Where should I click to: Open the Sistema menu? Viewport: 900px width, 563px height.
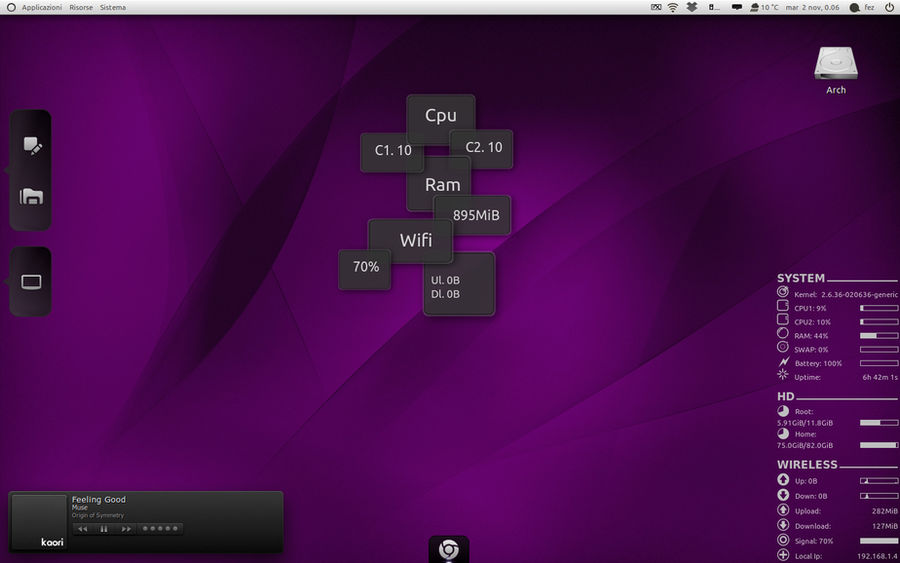pos(112,7)
